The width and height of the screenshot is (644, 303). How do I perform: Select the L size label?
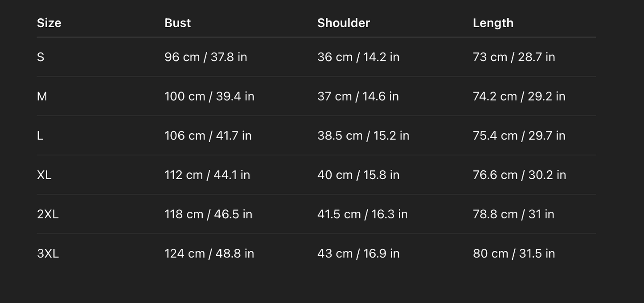40,135
